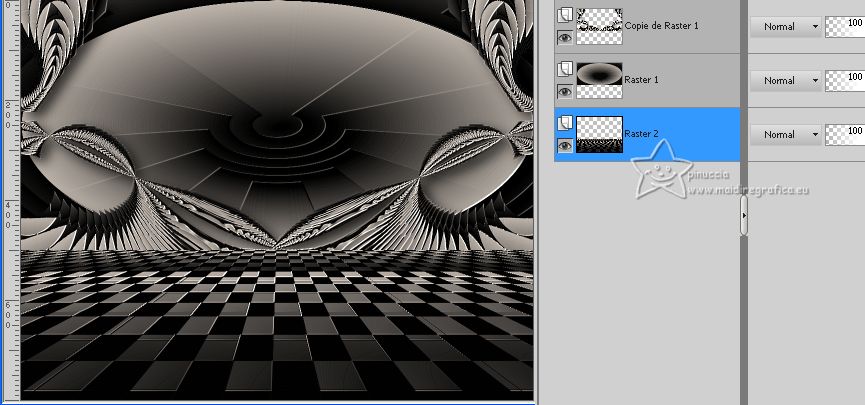Hide the Raster 1 layer
The height and width of the screenshot is (405, 865).
pyautogui.click(x=564, y=92)
